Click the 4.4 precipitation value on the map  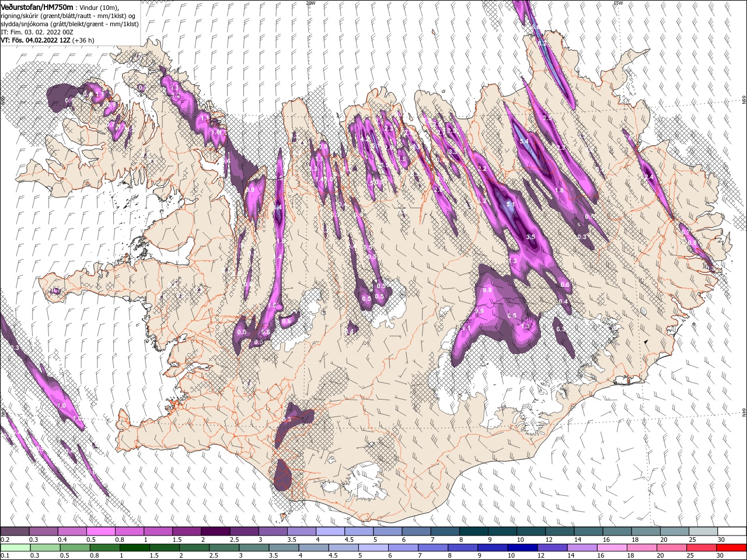point(278,207)
